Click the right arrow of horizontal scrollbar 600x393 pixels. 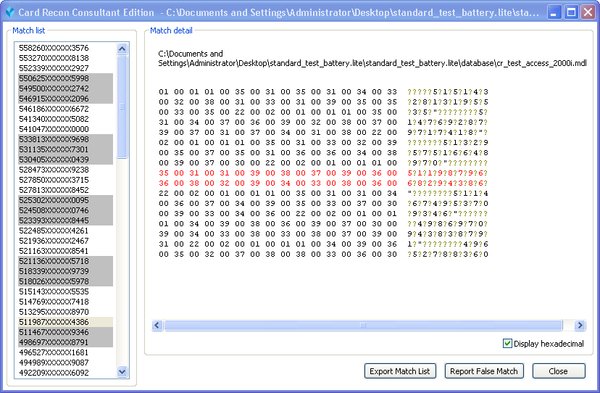580,325
